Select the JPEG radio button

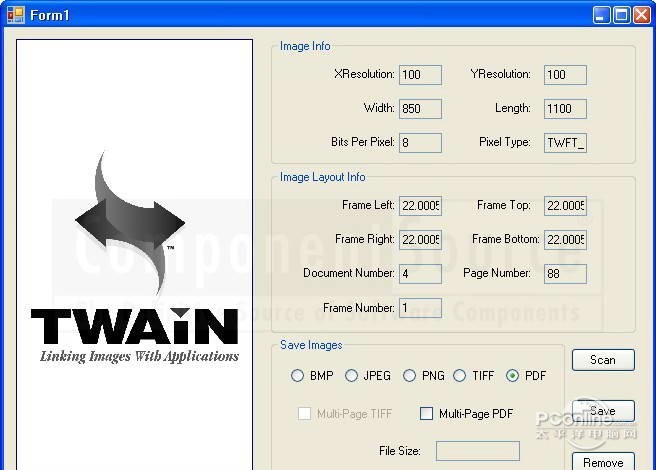351,375
